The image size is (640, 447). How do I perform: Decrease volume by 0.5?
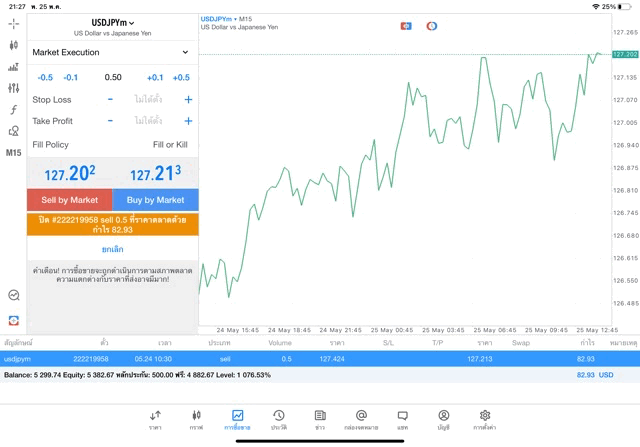[x=45, y=78]
